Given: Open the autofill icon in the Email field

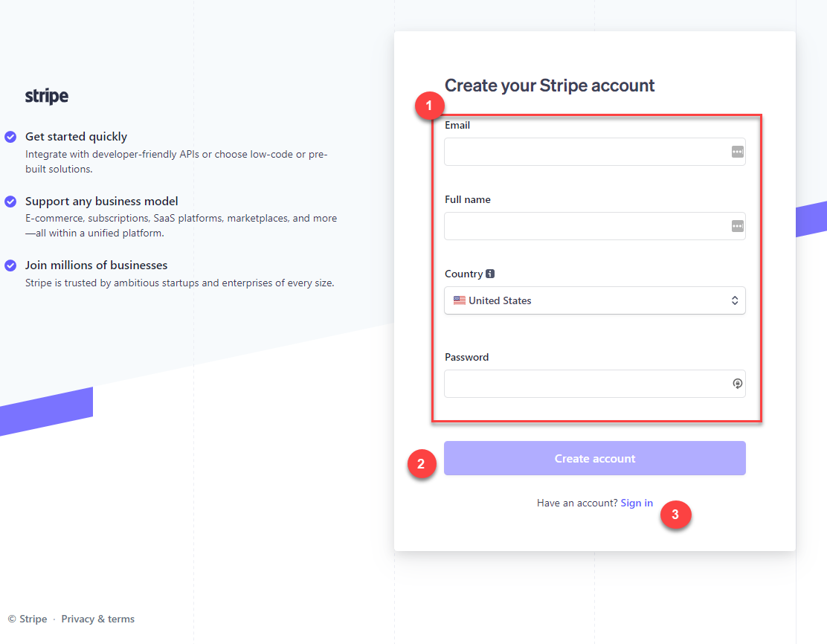Looking at the screenshot, I should coord(737,152).
